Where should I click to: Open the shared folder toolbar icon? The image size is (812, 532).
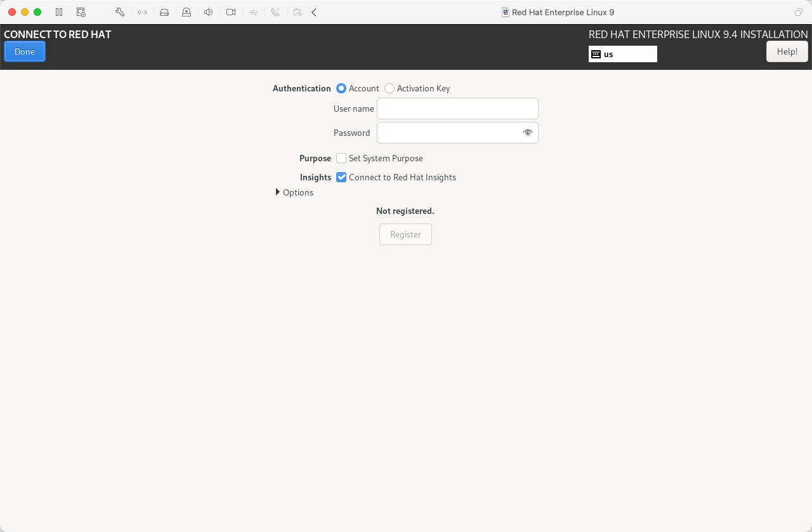point(298,12)
